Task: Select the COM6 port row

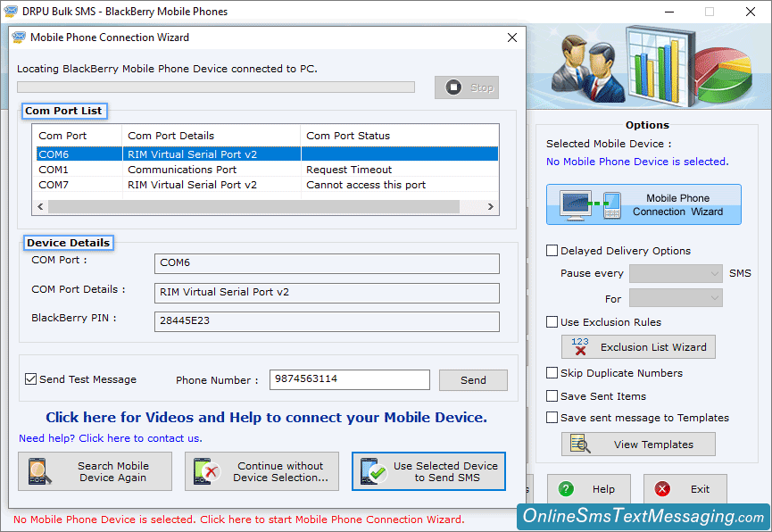Action: (267, 154)
